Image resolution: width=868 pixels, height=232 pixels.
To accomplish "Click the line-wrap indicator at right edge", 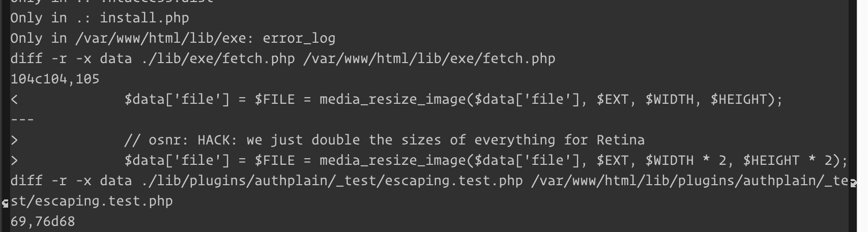I will (853, 182).
